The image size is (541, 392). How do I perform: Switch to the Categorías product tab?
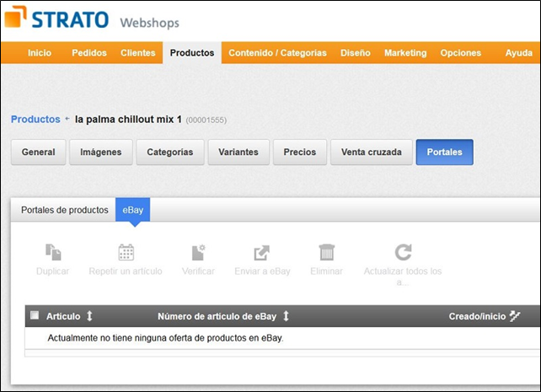pos(170,153)
